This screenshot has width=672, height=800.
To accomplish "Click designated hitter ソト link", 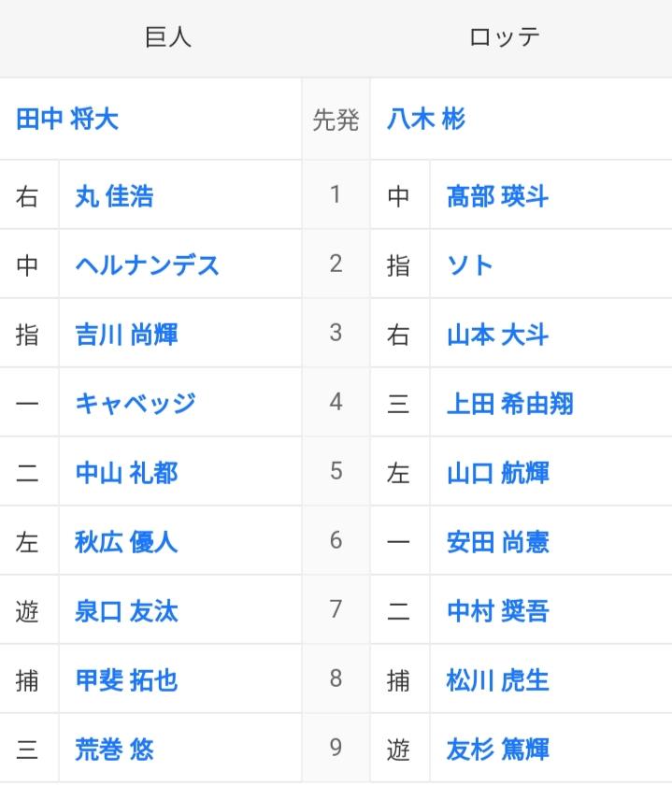I will tap(470, 265).
